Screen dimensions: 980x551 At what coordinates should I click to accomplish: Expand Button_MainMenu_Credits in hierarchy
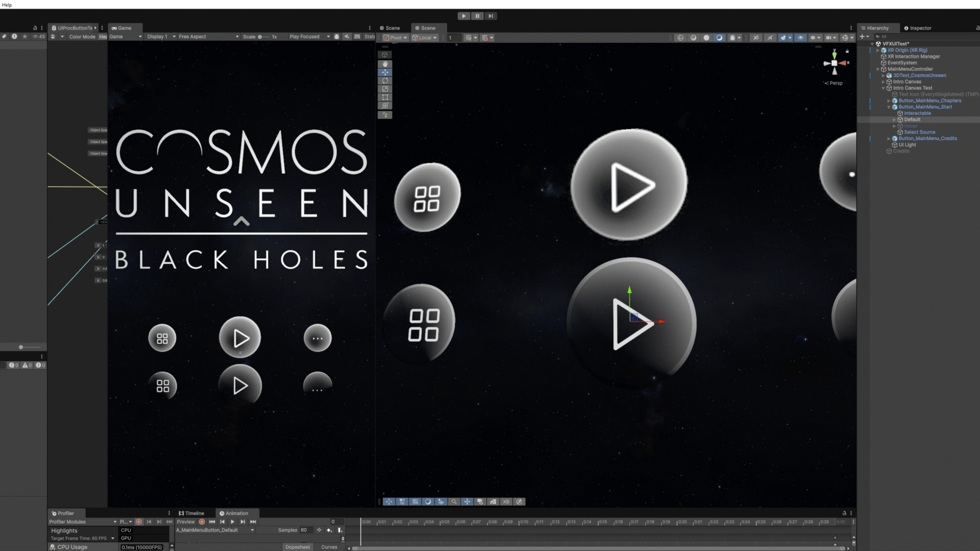click(x=889, y=139)
